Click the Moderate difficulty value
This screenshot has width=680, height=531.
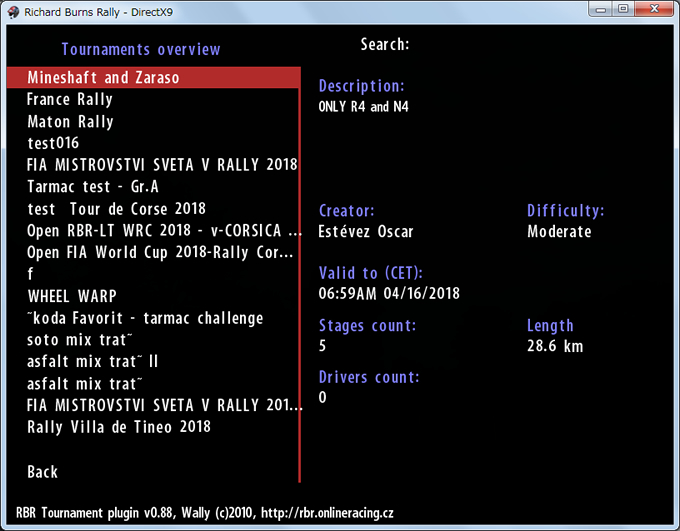[559, 232]
